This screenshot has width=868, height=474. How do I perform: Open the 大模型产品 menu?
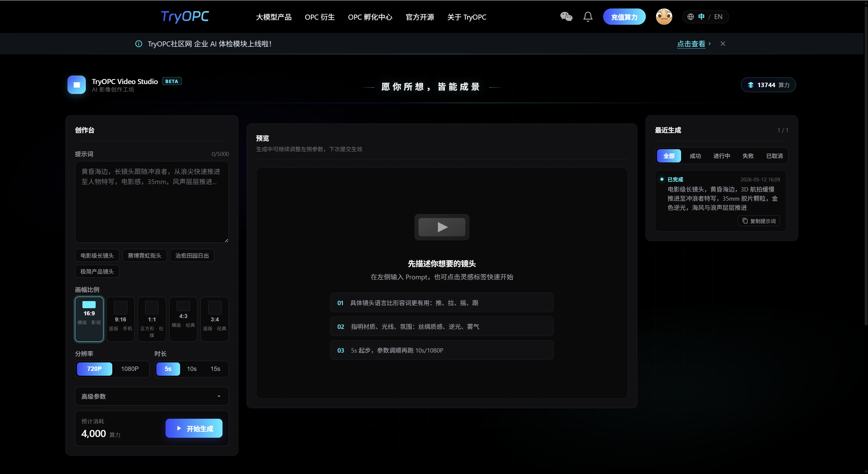click(273, 17)
